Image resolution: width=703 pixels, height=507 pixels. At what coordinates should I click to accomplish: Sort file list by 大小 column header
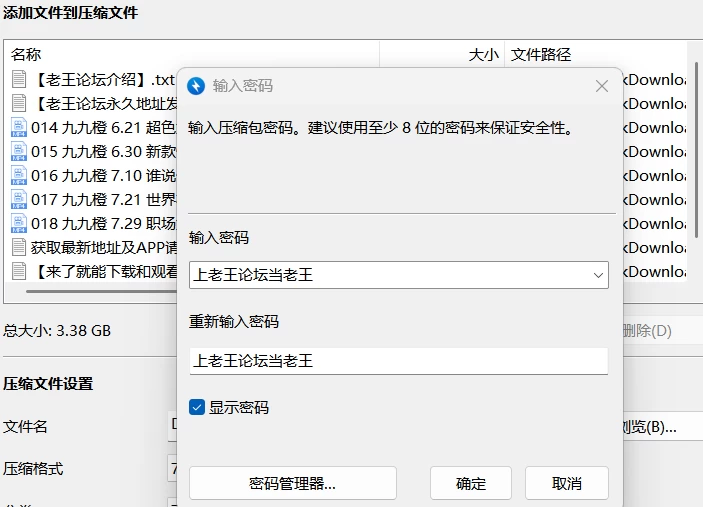(443, 55)
